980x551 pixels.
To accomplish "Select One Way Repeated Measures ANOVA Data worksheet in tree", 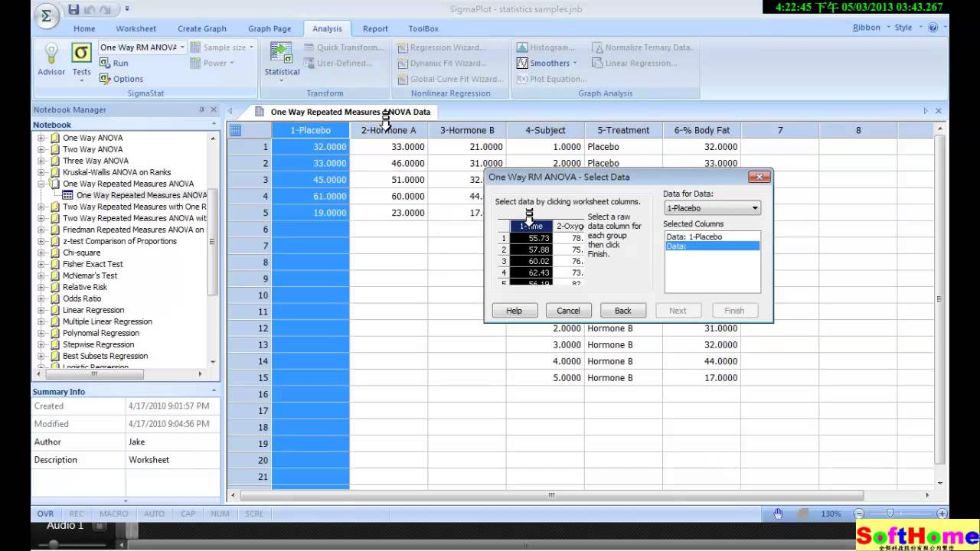I will tap(141, 195).
